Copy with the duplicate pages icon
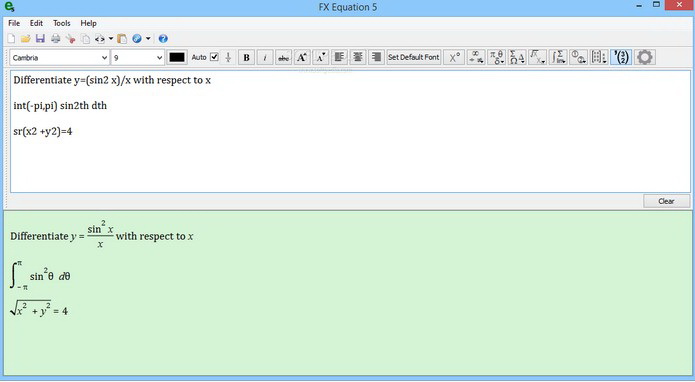The height and width of the screenshot is (382, 695). (85, 39)
